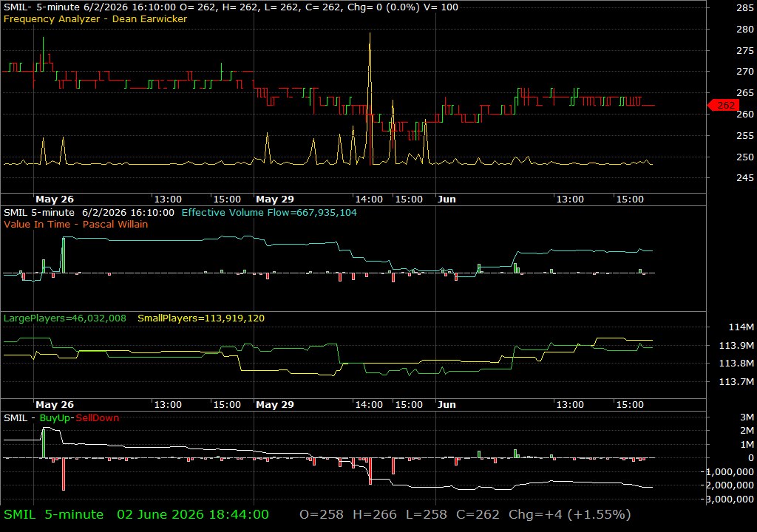Viewport: 757px width, 532px height.
Task: Click the 2M scale value in BuyUp panel
Action: [x=747, y=431]
